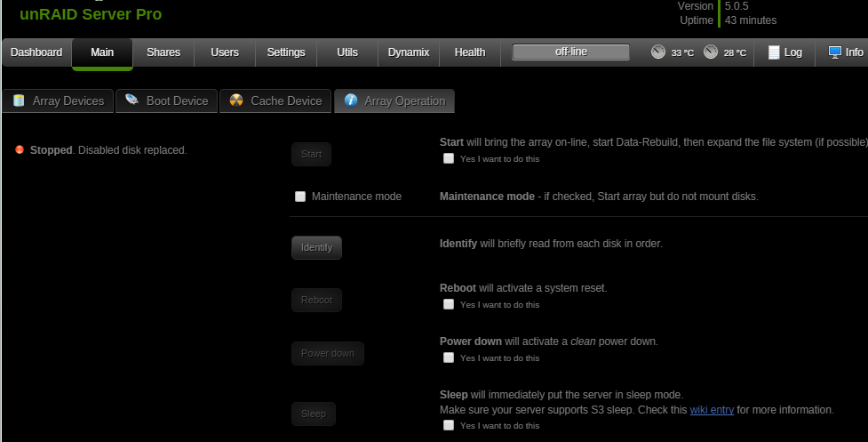Click the 'Make sure your server supports S3' text
Screen dimensions: 868x442
[637, 410]
